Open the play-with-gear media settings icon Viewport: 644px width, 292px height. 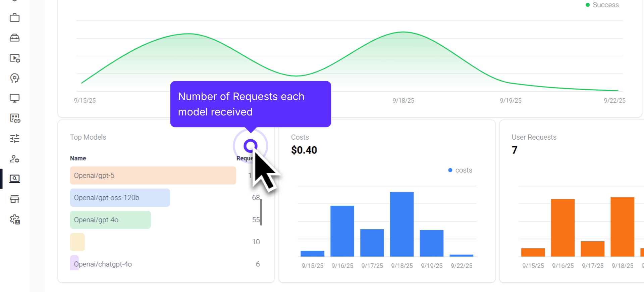click(14, 58)
